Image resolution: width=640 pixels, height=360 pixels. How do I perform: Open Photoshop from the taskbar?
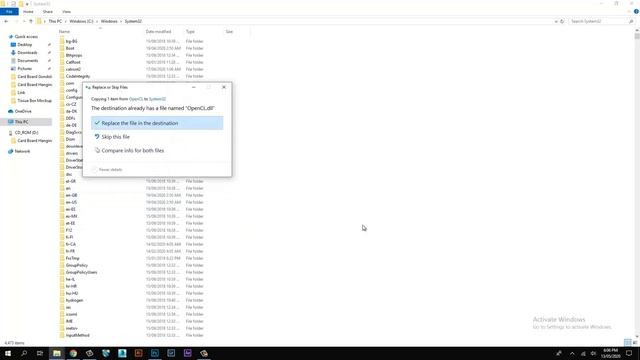pos(155,353)
